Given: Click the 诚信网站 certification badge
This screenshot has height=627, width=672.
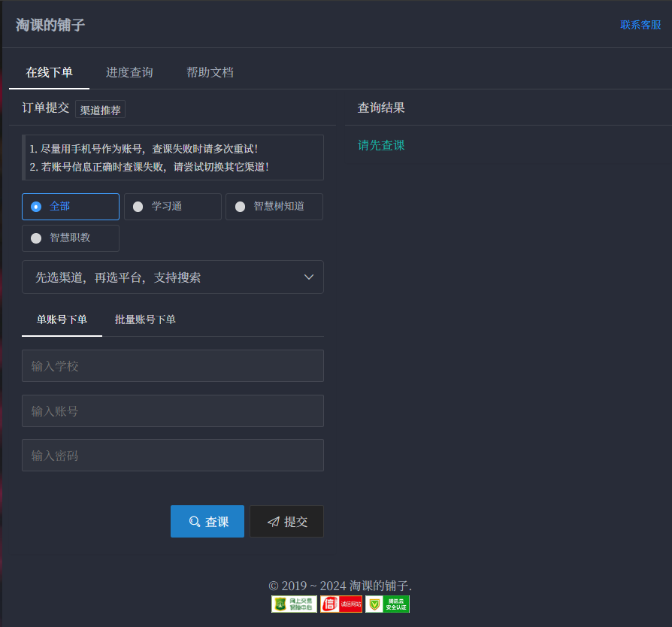Looking at the screenshot, I should pyautogui.click(x=341, y=603).
